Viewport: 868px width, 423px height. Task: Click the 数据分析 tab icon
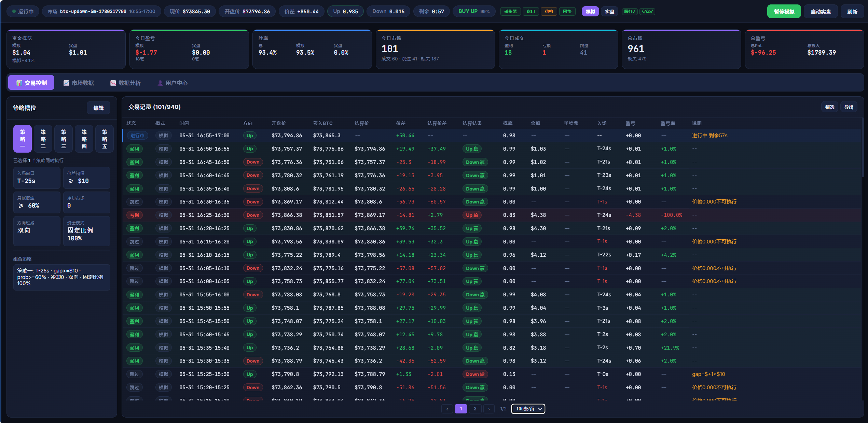tap(113, 83)
